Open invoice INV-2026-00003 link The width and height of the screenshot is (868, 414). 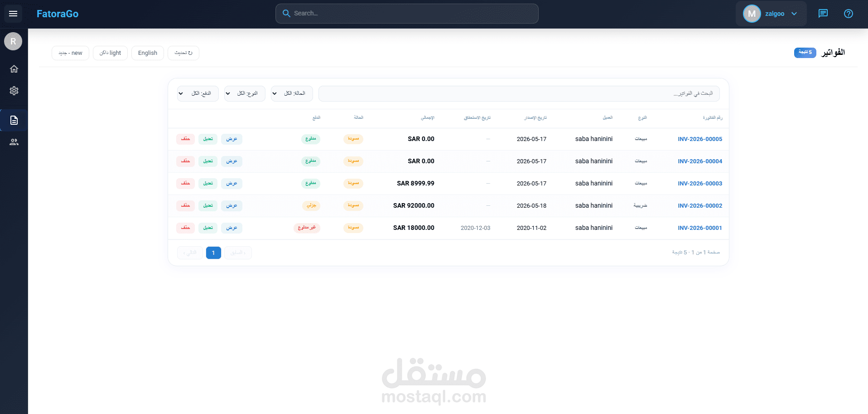click(700, 184)
